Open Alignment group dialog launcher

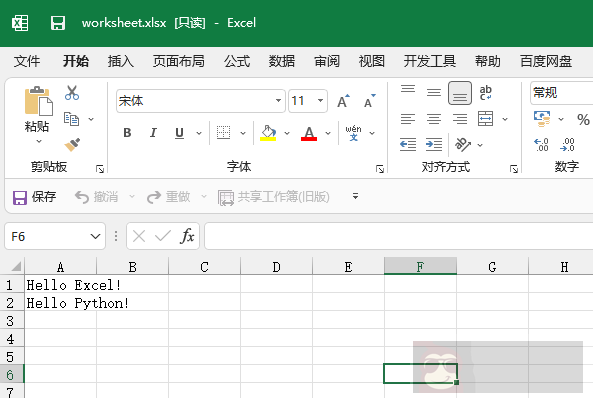click(514, 169)
